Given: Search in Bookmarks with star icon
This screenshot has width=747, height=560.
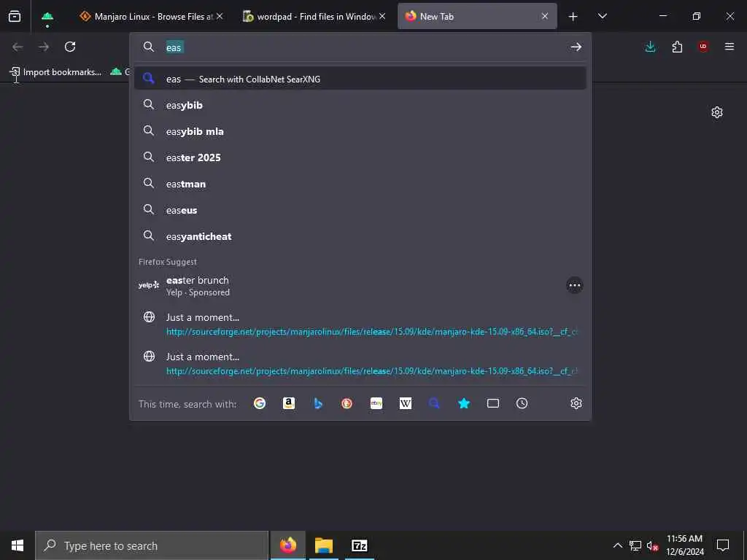Looking at the screenshot, I should tap(463, 403).
